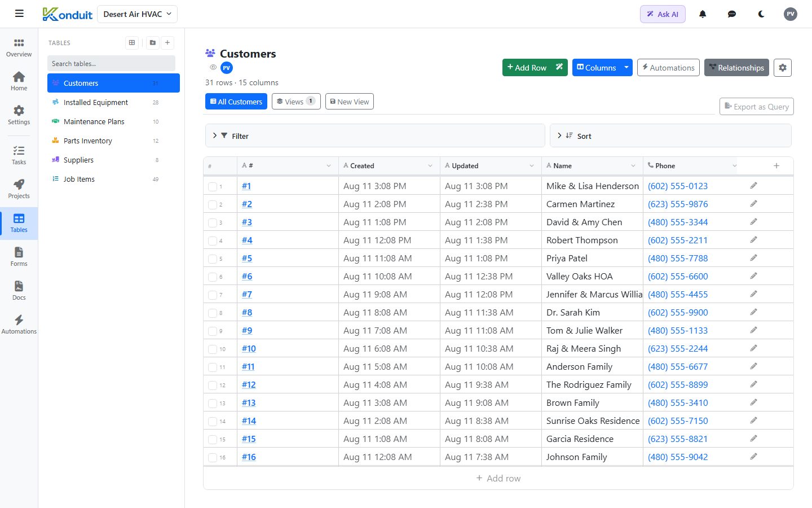Check the row 14 checkbox
The height and width of the screenshot is (508, 812).
point(213,422)
